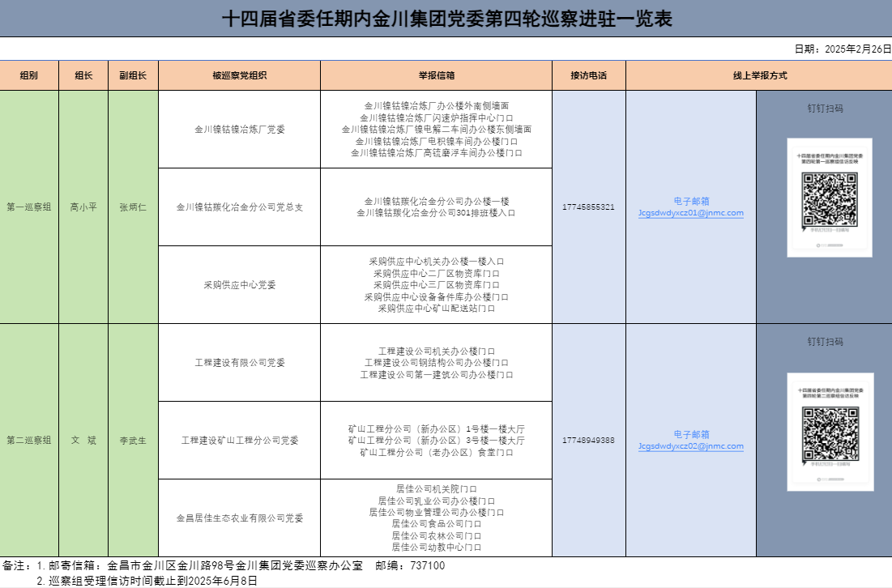Image resolution: width=892 pixels, height=588 pixels.
Task: Select the line 居佳公司机关院门口
Action: (x=437, y=489)
